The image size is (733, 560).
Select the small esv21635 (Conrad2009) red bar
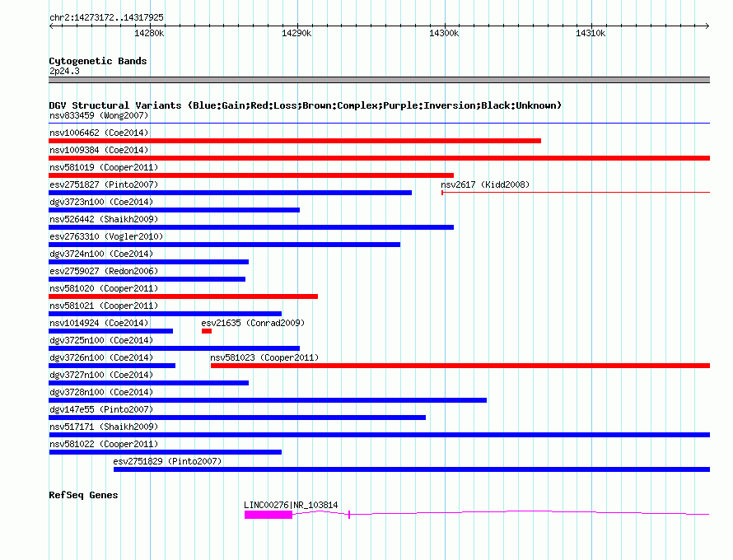pos(207,331)
